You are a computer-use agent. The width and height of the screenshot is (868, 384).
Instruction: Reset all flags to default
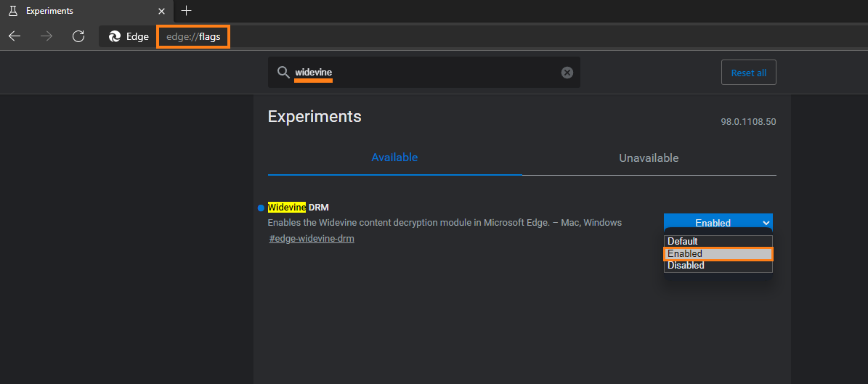tap(748, 73)
